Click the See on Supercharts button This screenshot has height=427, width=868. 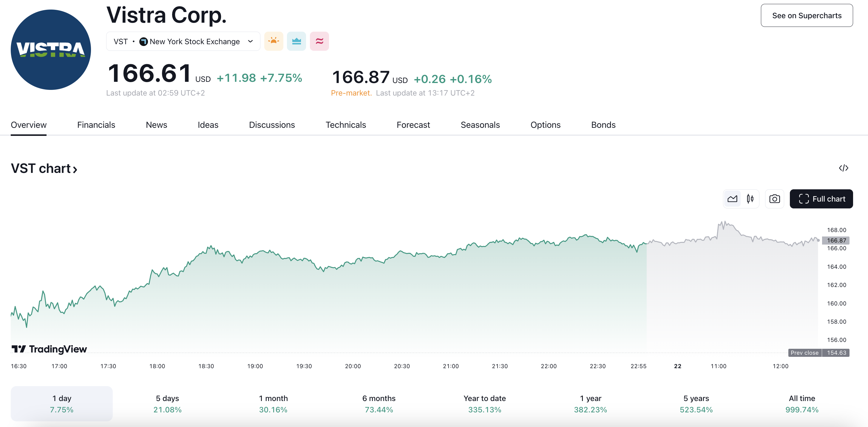tap(806, 16)
